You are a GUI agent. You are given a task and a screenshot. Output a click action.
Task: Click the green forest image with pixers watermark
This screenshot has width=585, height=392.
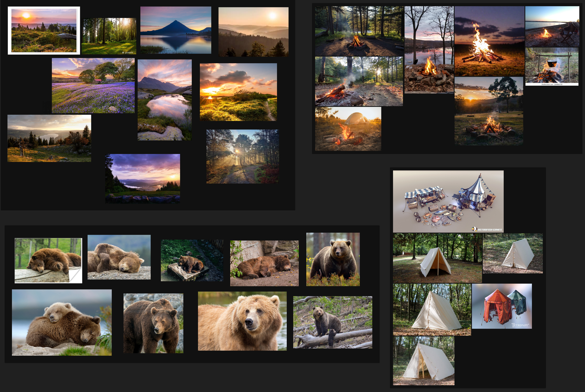[109, 36]
